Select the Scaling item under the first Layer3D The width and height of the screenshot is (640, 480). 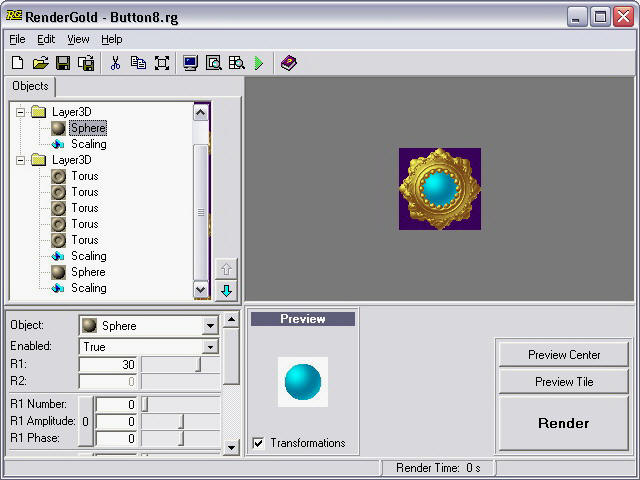point(89,144)
